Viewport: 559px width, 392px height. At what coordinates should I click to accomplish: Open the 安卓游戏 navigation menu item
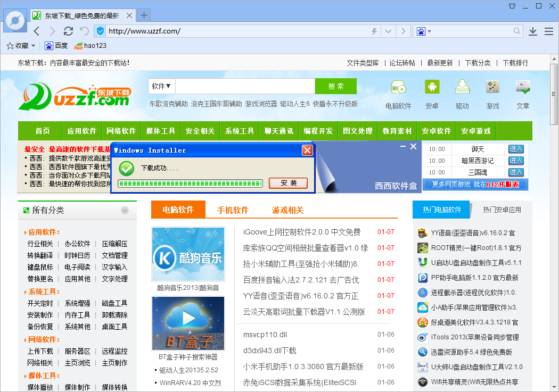pyautogui.click(x=476, y=131)
